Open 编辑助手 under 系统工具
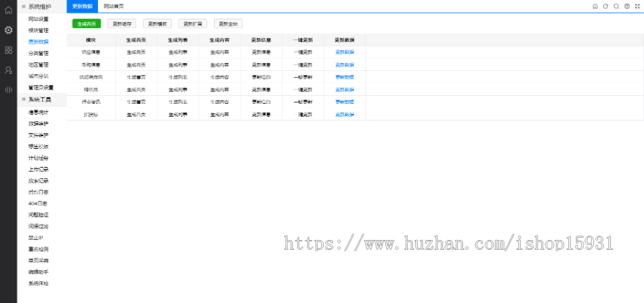This screenshot has width=644, height=303. [x=39, y=271]
